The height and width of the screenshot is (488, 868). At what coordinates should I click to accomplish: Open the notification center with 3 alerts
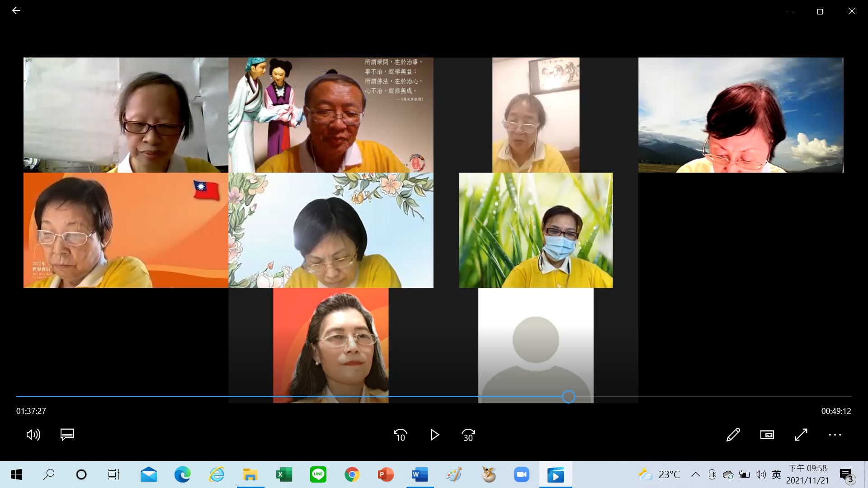846,475
